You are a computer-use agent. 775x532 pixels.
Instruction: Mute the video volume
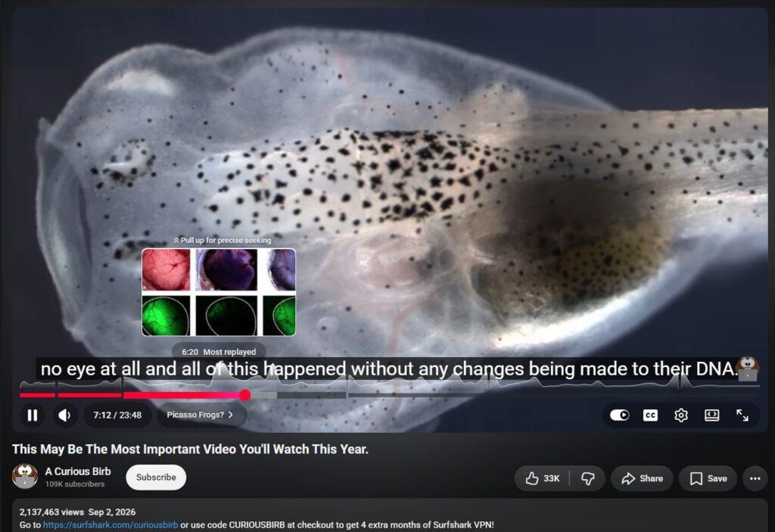tap(64, 415)
